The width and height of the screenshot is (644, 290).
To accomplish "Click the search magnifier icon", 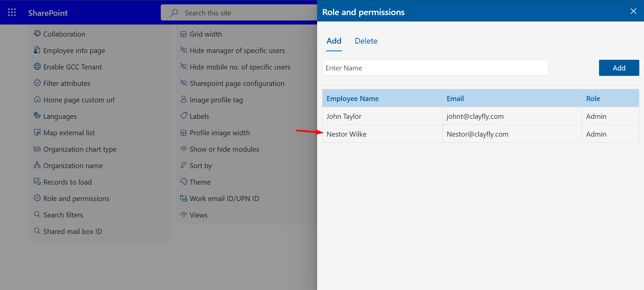I will [x=174, y=13].
